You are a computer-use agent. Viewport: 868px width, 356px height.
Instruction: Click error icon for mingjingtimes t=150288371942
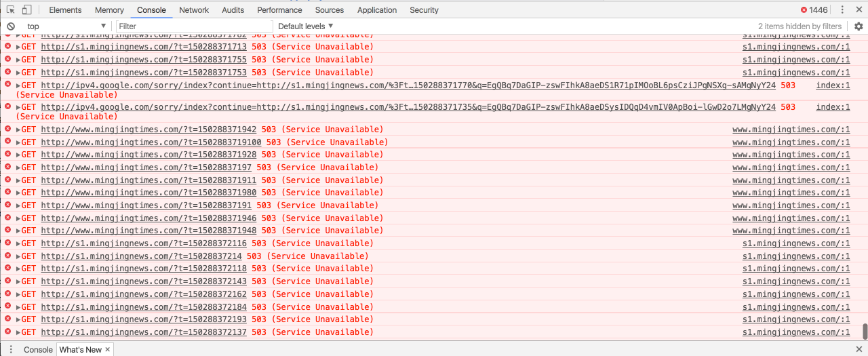point(8,129)
